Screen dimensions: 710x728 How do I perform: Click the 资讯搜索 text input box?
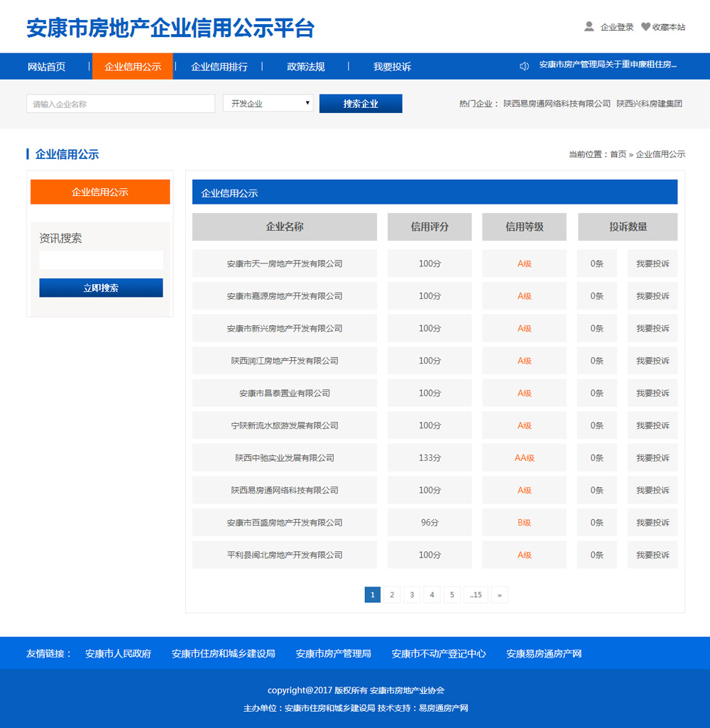[101, 260]
